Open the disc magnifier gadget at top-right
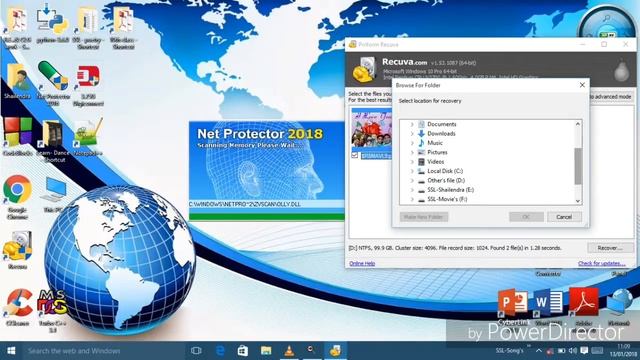The width and height of the screenshot is (640, 360). coord(607,22)
